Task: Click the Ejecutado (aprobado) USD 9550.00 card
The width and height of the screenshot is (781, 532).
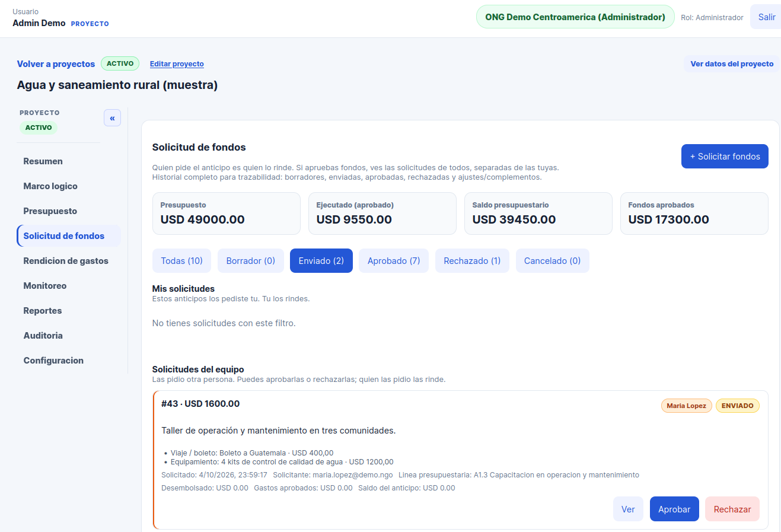Action: [x=382, y=214]
